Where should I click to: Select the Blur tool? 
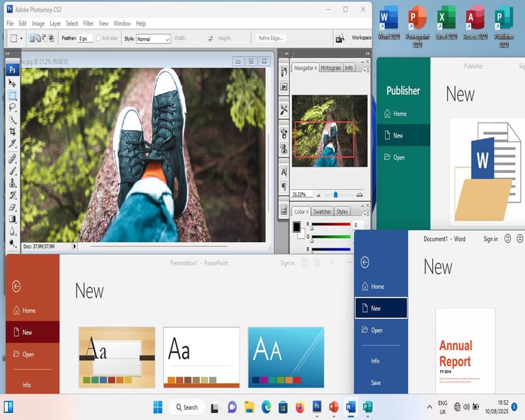pyautogui.click(x=12, y=231)
